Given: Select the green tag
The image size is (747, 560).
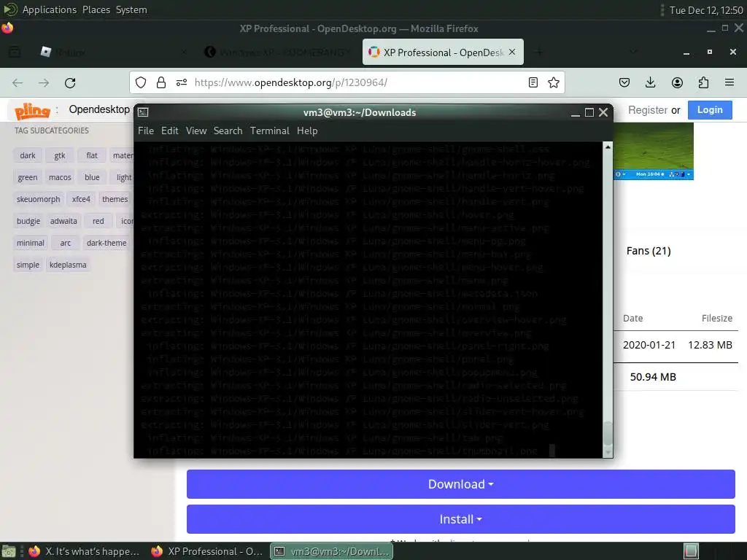Looking at the screenshot, I should click(x=28, y=177).
